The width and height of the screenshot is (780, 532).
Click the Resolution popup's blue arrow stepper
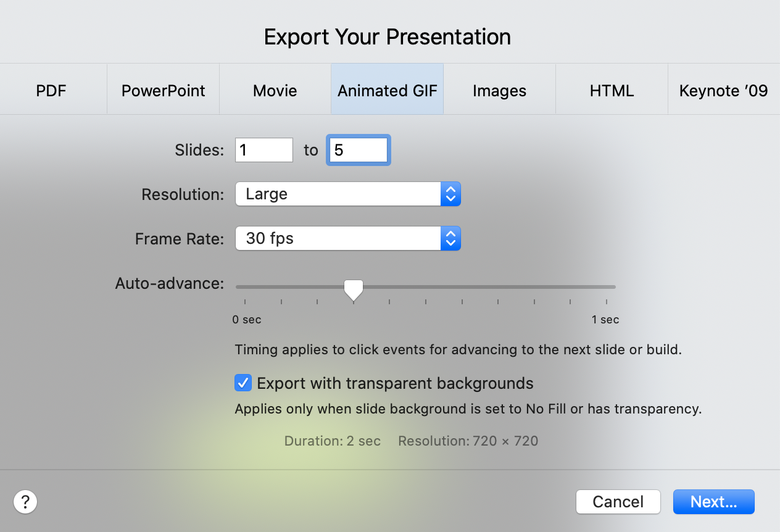pos(450,194)
